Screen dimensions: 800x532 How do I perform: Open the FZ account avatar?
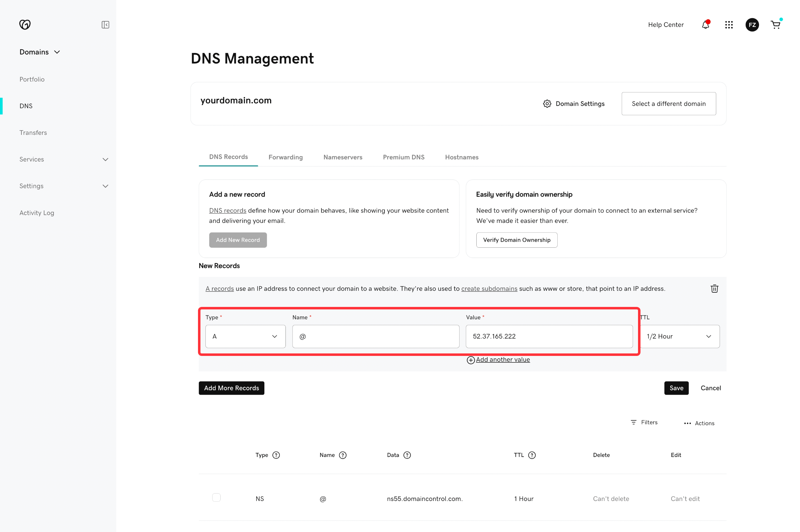pos(752,25)
